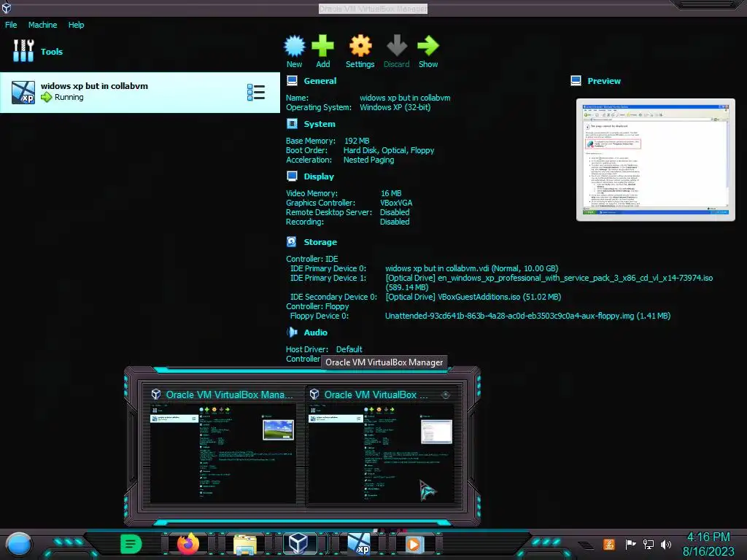Open the list menu icon on the VM row
The height and width of the screenshot is (560, 747).
[x=256, y=93]
